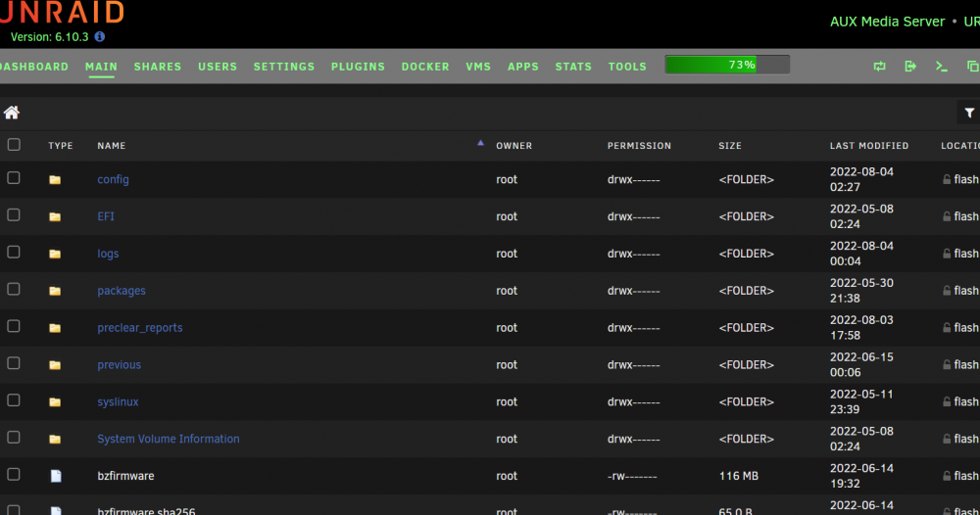Screen dimensions: 980x515
Task: Check the bzfirmware file checkbox
Action: (14, 475)
